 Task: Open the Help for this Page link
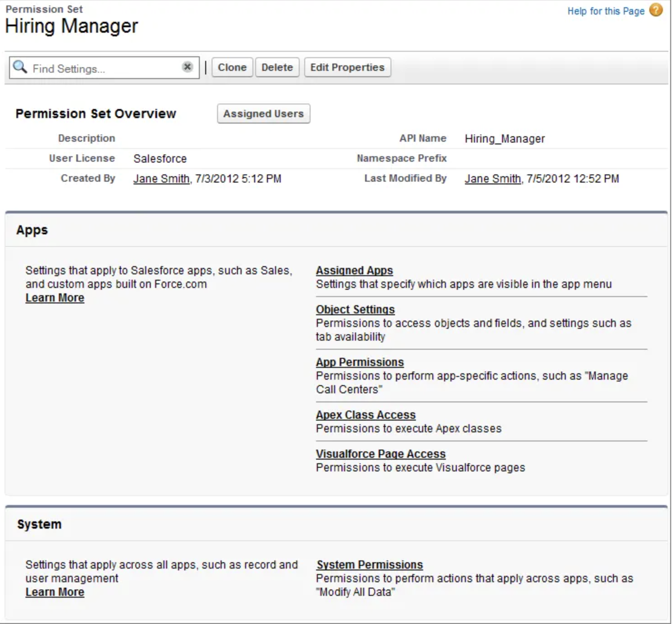coord(606,11)
